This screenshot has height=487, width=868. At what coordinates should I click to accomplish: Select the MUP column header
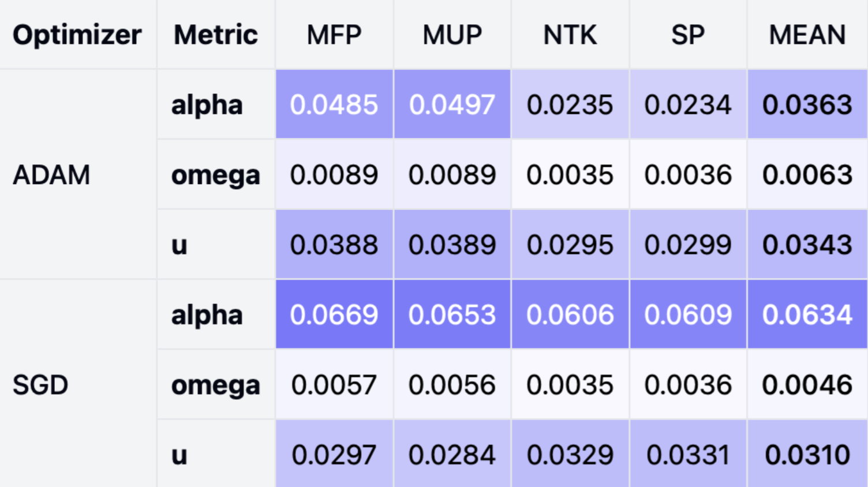(x=452, y=35)
